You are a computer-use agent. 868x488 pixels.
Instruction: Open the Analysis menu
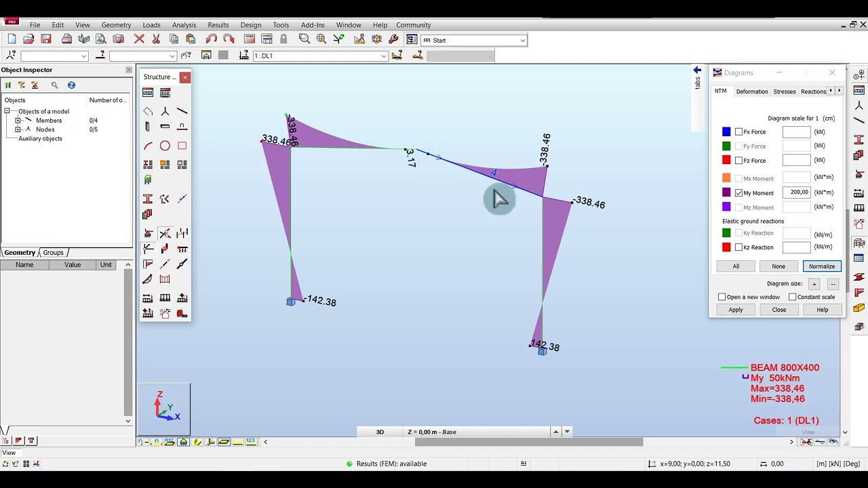[x=184, y=25]
